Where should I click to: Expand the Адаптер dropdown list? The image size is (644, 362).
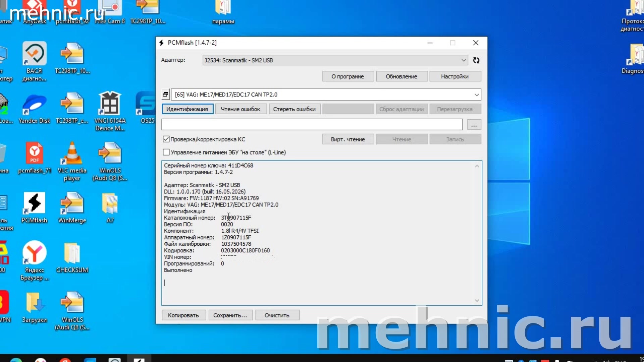click(464, 60)
